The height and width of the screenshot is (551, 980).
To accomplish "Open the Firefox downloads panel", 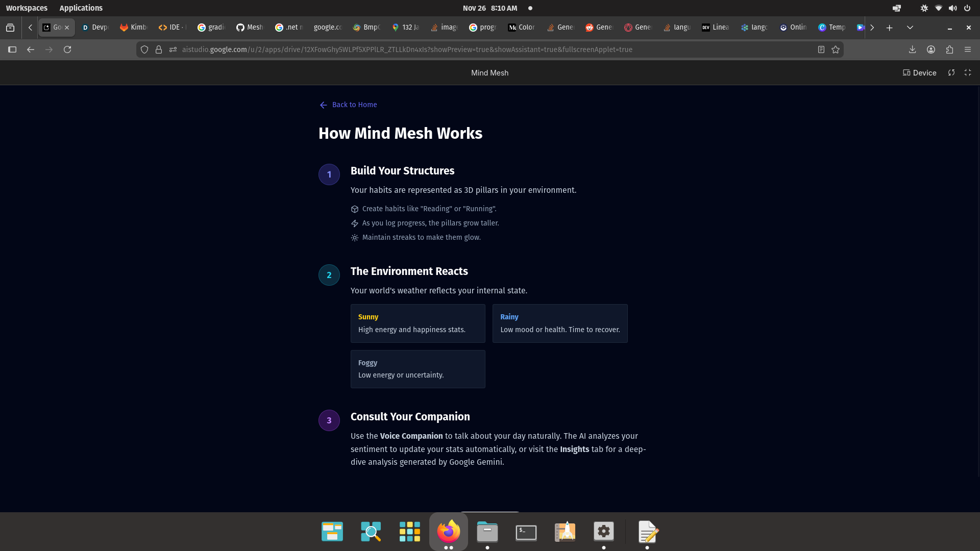I will [x=912, y=49].
